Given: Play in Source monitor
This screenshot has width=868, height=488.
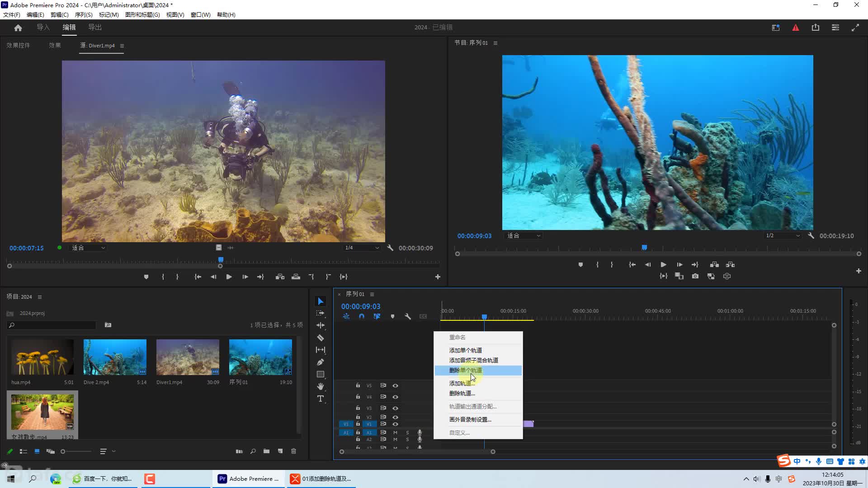Looking at the screenshot, I should 229,277.
